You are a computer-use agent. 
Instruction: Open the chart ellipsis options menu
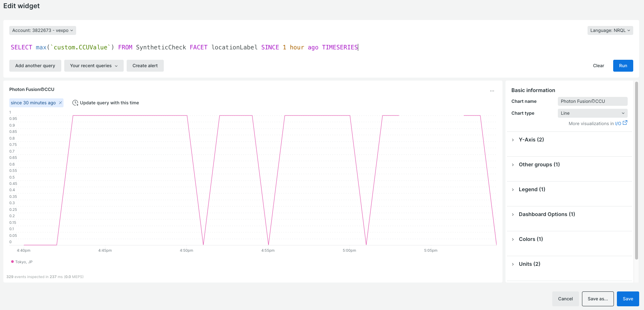coord(492,91)
